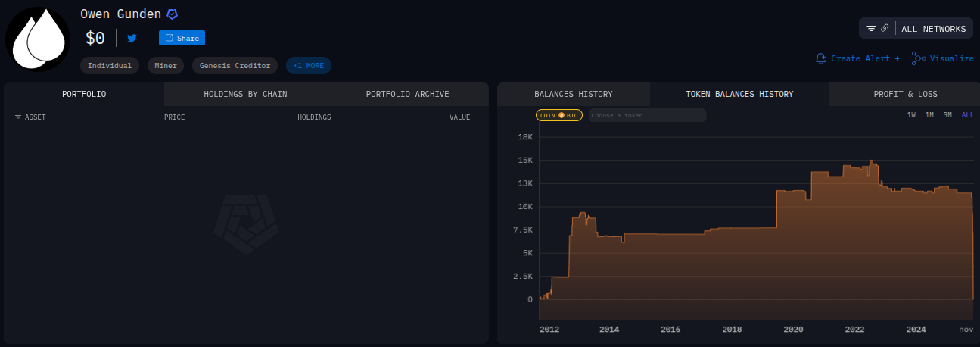980x347 pixels.
Task: Click the COIN BTC token chip
Action: pos(559,115)
